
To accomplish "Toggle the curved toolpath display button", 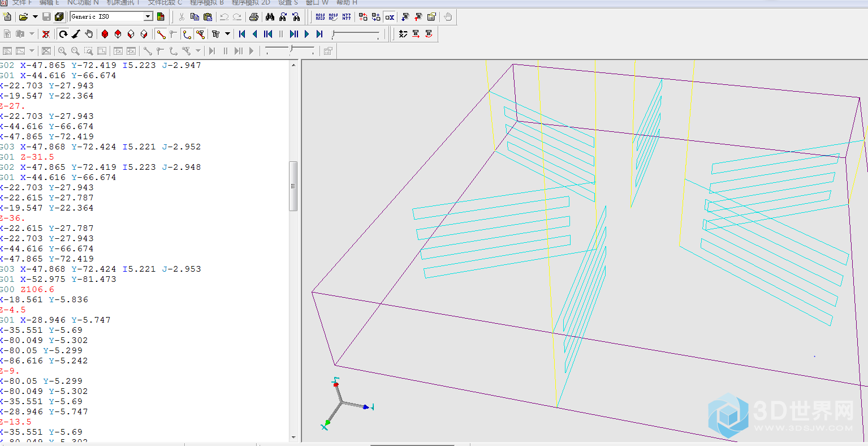I will (x=187, y=34).
